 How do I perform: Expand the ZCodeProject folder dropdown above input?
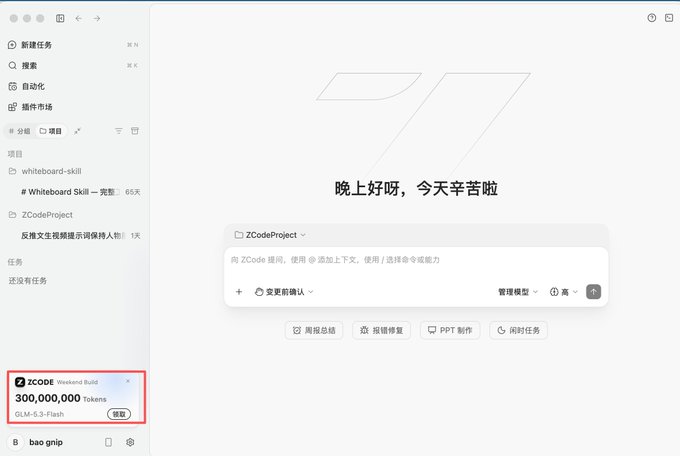coord(270,235)
